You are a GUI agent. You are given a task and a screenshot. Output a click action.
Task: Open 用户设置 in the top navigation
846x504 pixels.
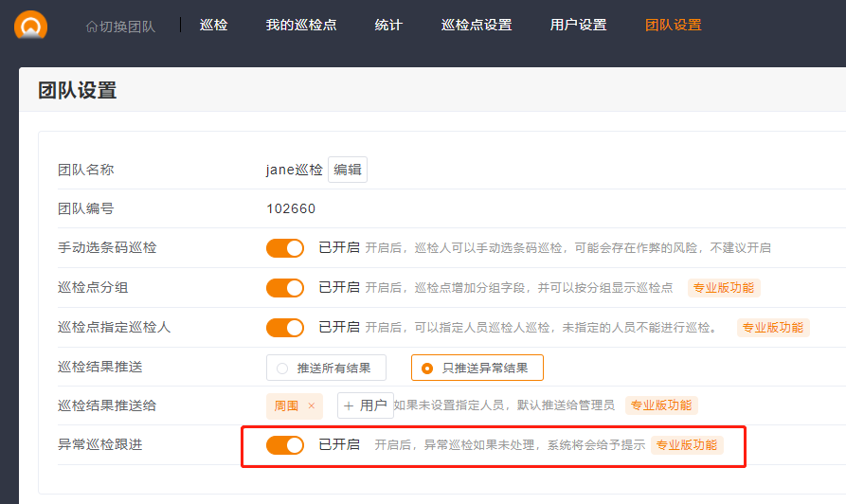578,25
